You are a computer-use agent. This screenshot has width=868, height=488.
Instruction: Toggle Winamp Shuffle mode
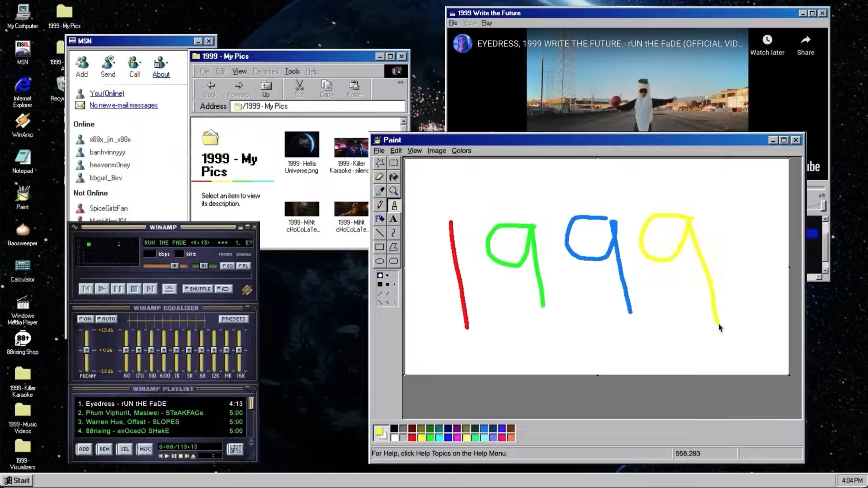198,289
